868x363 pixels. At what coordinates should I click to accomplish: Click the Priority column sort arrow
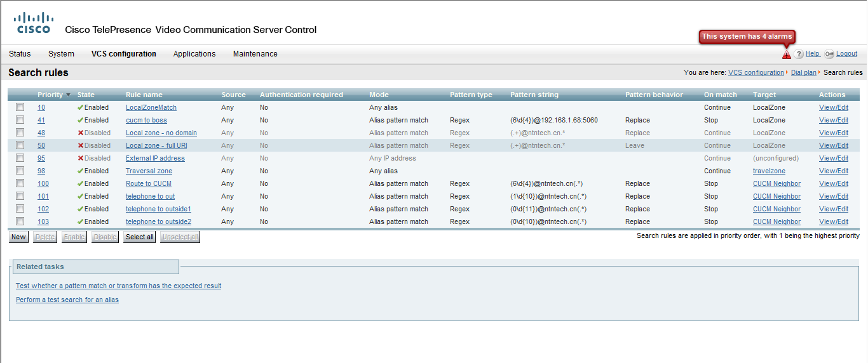point(68,95)
